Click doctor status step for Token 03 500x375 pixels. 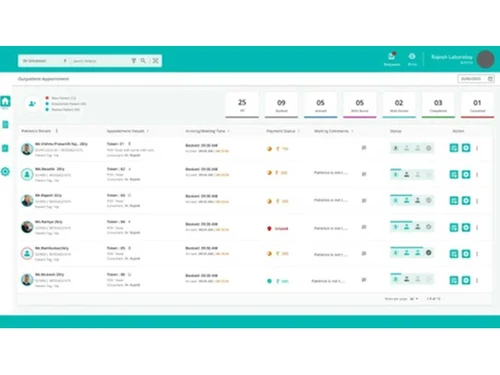point(418,200)
